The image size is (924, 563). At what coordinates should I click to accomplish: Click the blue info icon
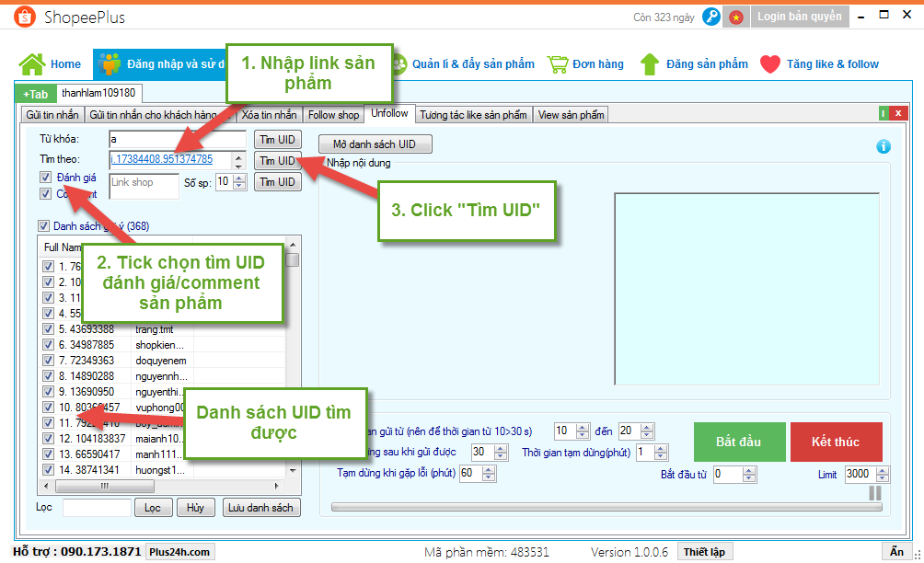pos(884,146)
